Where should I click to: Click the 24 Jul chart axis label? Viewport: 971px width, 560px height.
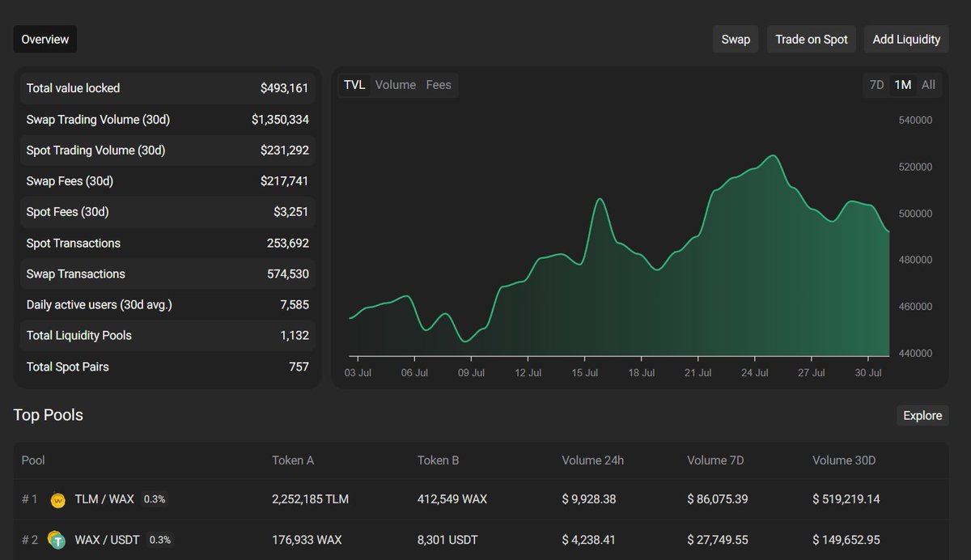(754, 373)
